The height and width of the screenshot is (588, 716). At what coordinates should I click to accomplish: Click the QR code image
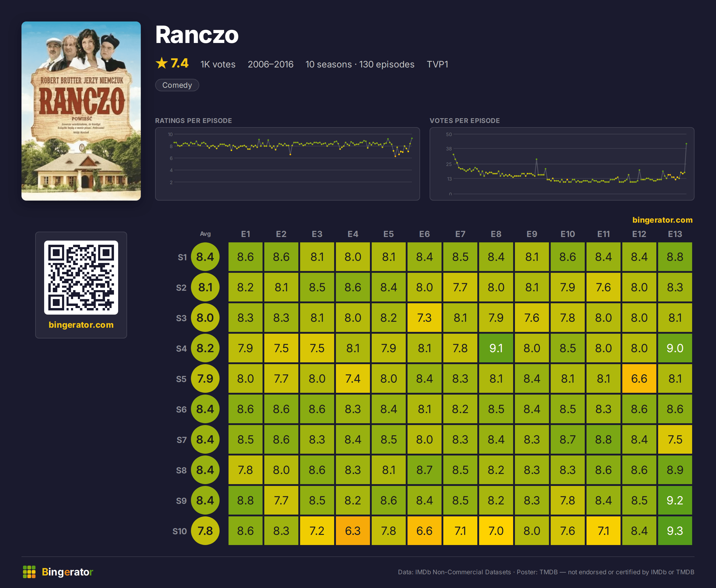[x=81, y=277]
